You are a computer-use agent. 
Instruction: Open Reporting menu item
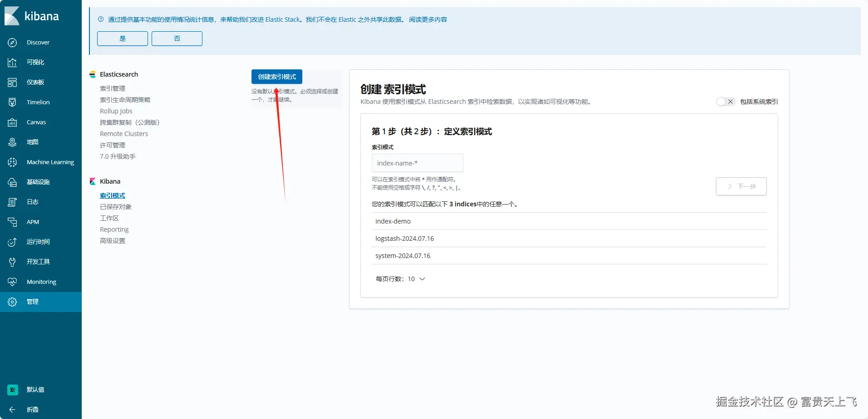coord(114,229)
